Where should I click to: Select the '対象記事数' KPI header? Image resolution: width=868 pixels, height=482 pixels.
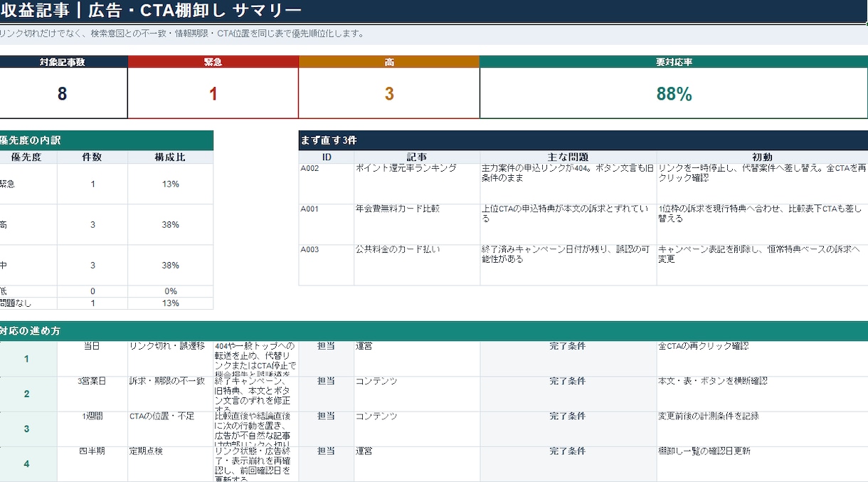pos(63,62)
